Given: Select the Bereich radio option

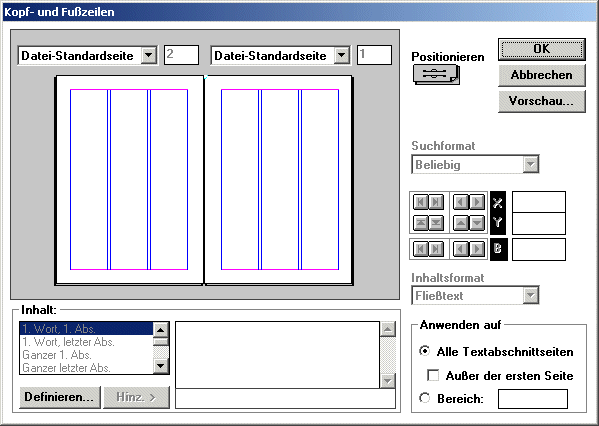Looking at the screenshot, I should coord(424,398).
